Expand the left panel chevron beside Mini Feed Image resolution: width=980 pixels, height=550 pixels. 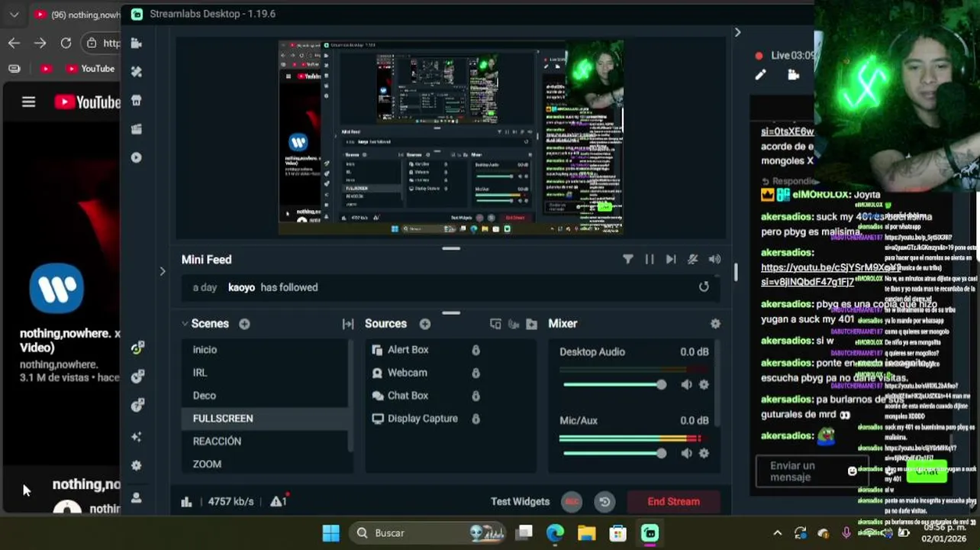click(162, 271)
